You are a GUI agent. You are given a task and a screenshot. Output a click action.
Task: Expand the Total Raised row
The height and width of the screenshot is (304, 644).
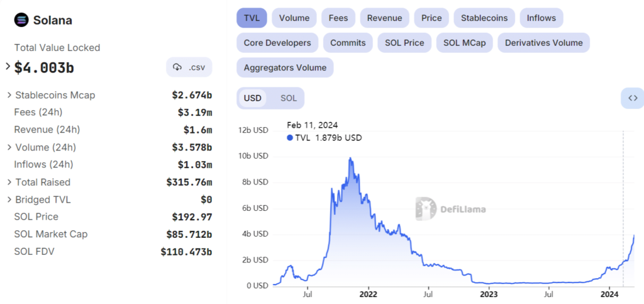(9, 182)
